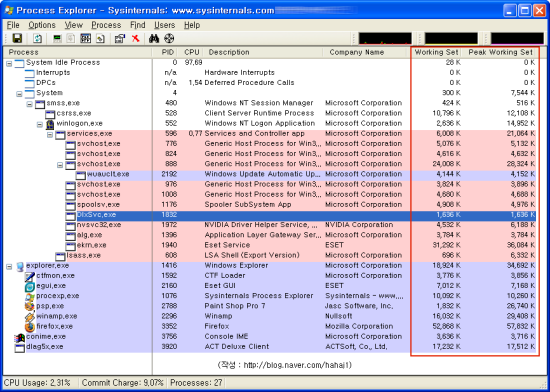Open the Options menu
Viewport: 550px width, 392px height.
coord(42,25)
